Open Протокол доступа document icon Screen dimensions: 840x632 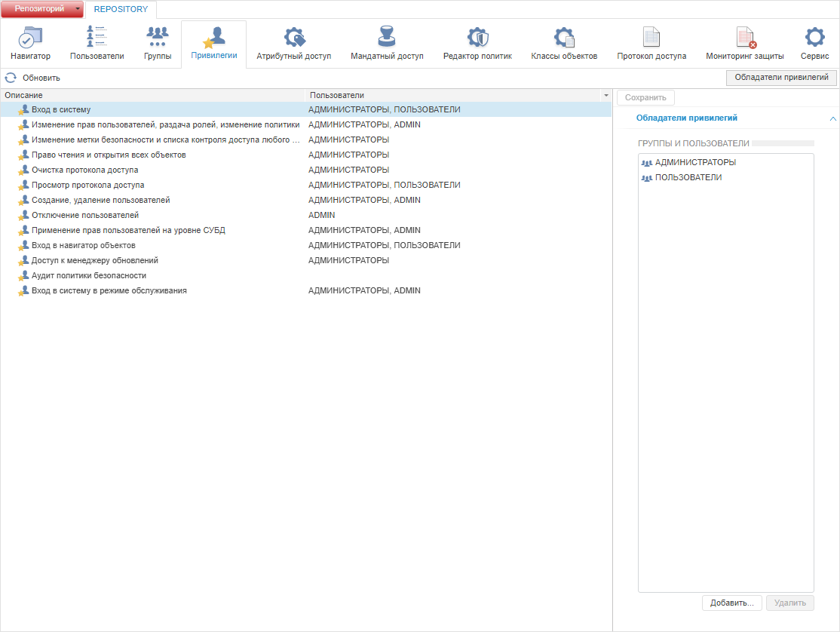pos(651,37)
